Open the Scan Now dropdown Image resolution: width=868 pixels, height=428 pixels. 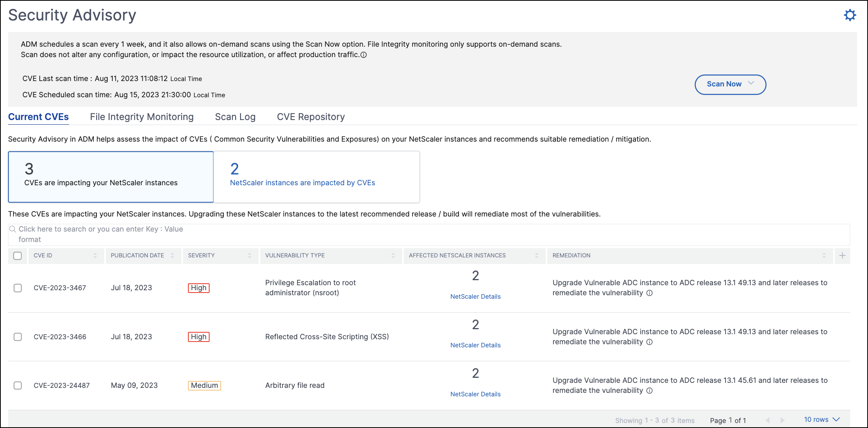tap(730, 85)
